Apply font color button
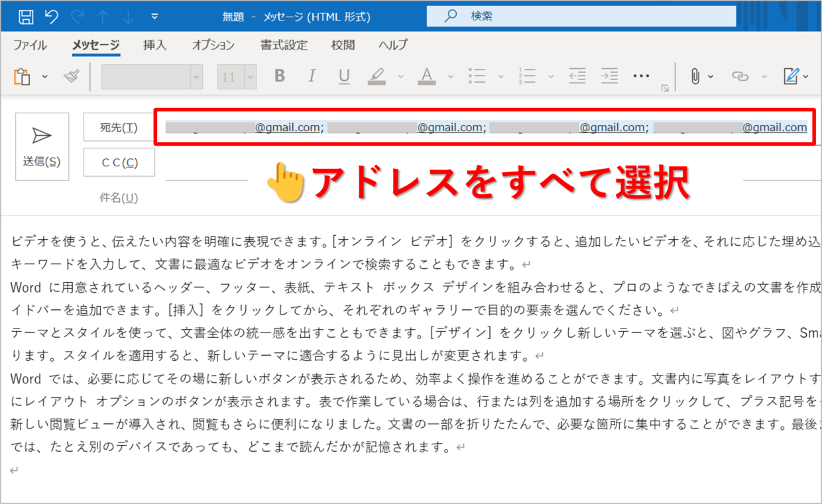Screen dimensions: 822x504 (x=427, y=77)
